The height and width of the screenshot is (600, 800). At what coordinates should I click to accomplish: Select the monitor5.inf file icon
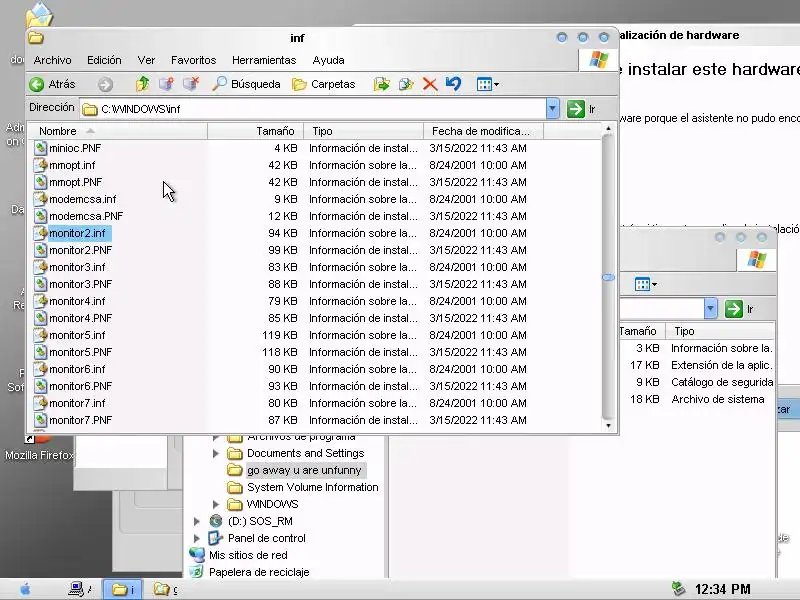click(x=40, y=335)
